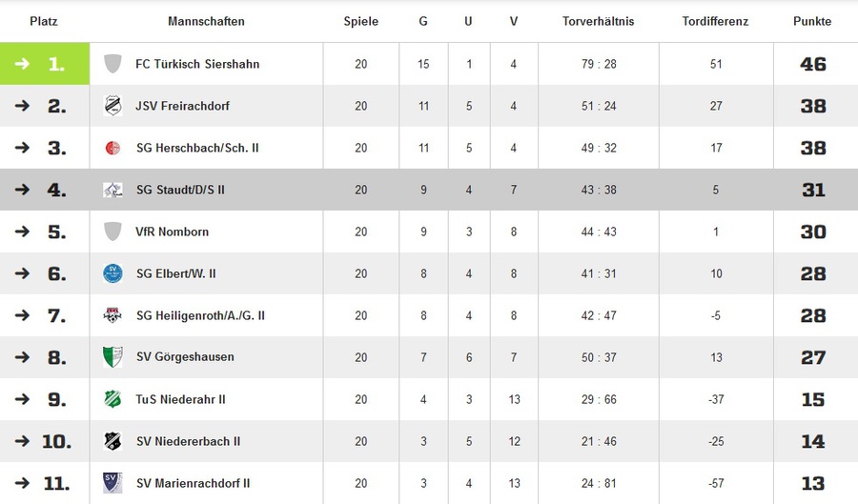
Task: Open the JSV Freirachdorf team link
Action: point(182,106)
